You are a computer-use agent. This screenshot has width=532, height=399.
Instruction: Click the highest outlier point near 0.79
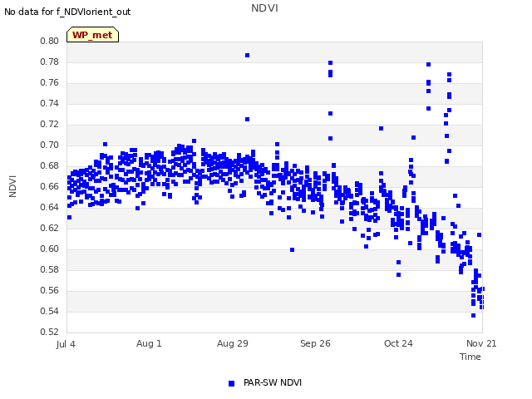tap(248, 56)
